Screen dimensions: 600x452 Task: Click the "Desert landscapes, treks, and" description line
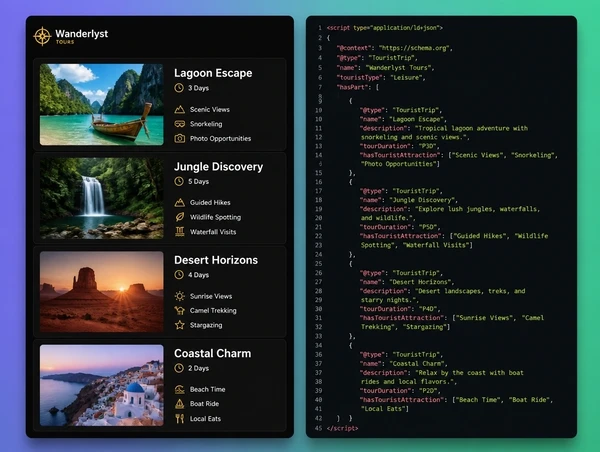442,291
